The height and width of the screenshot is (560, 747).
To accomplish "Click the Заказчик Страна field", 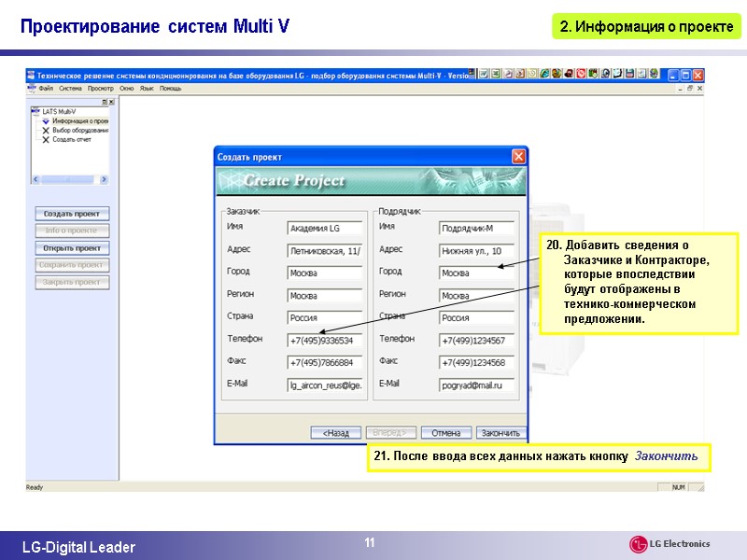I will (325, 317).
